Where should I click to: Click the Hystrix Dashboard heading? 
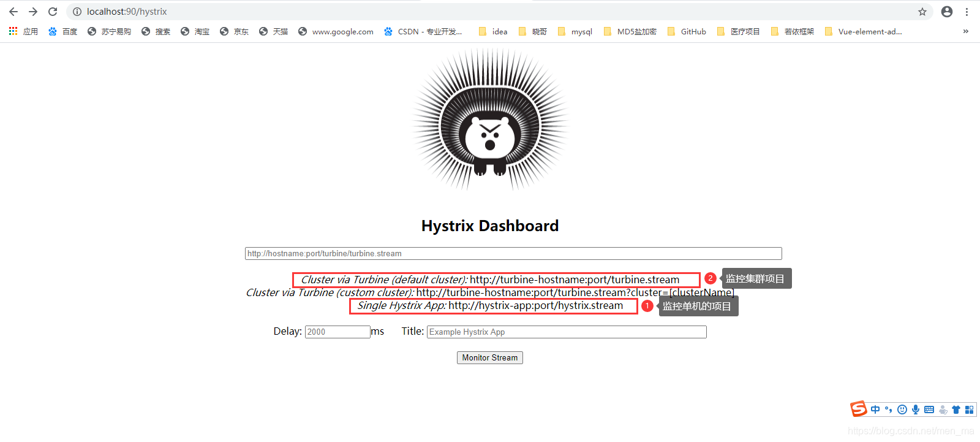coord(490,226)
